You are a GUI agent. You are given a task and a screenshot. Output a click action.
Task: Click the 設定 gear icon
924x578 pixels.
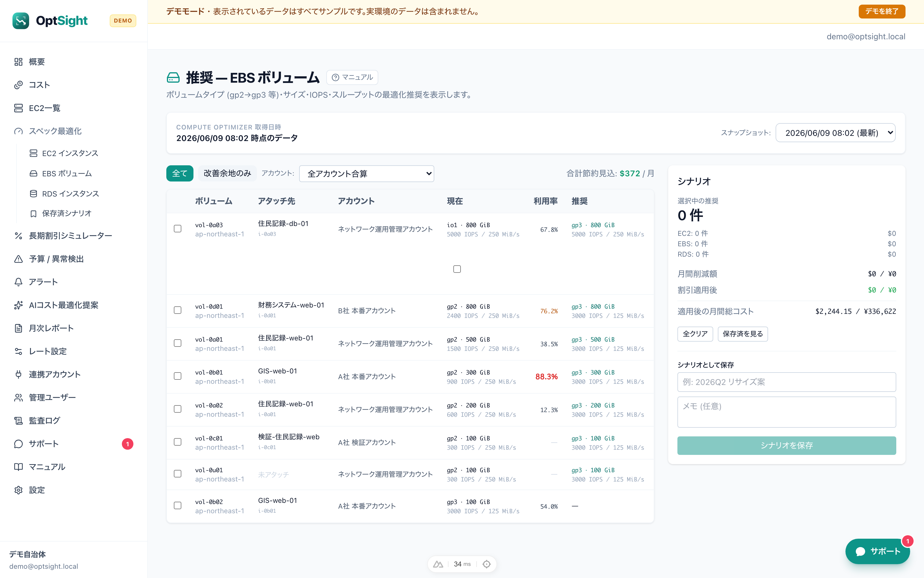[x=18, y=490]
